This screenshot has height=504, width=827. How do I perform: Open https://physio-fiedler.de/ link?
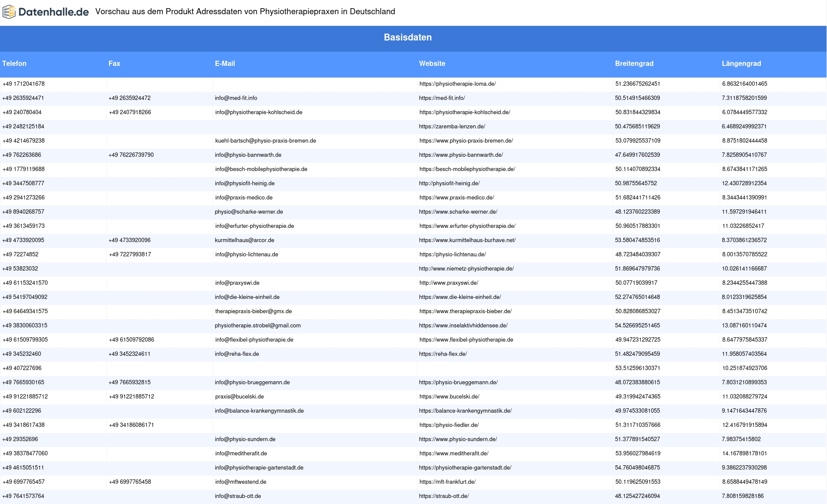point(449,425)
